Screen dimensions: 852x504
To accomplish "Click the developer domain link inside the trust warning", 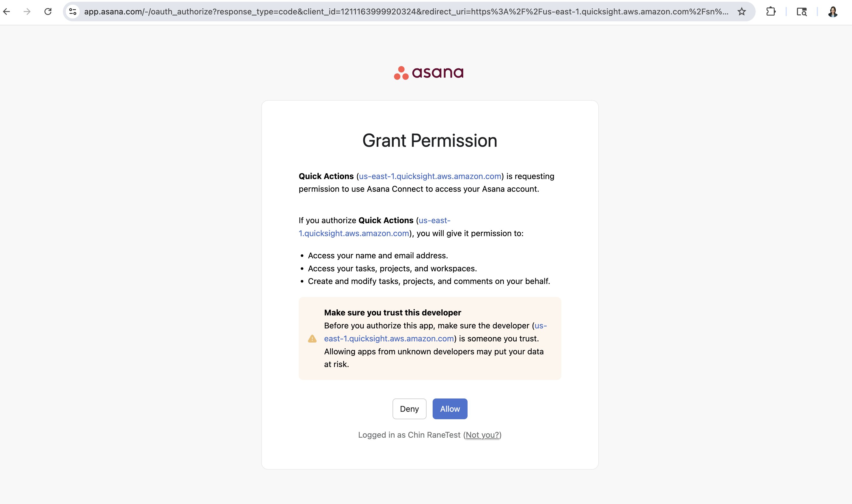I will [389, 338].
